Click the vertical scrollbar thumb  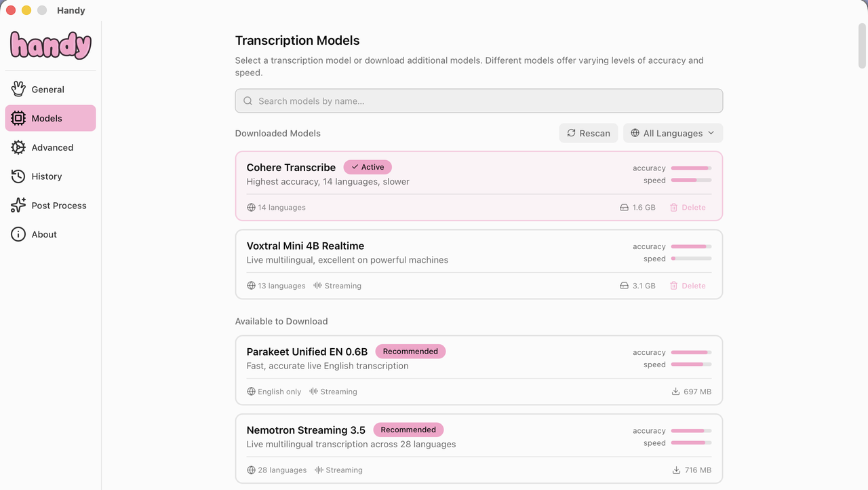[x=863, y=45]
